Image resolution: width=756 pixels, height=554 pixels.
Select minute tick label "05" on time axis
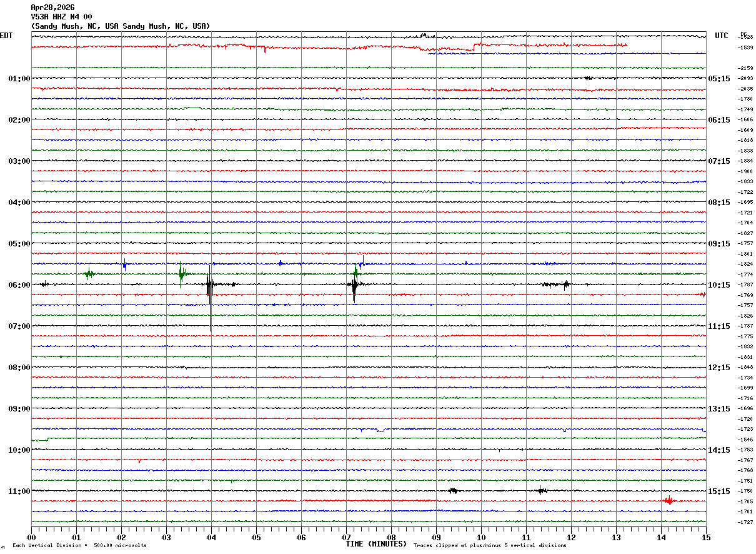pos(256,537)
